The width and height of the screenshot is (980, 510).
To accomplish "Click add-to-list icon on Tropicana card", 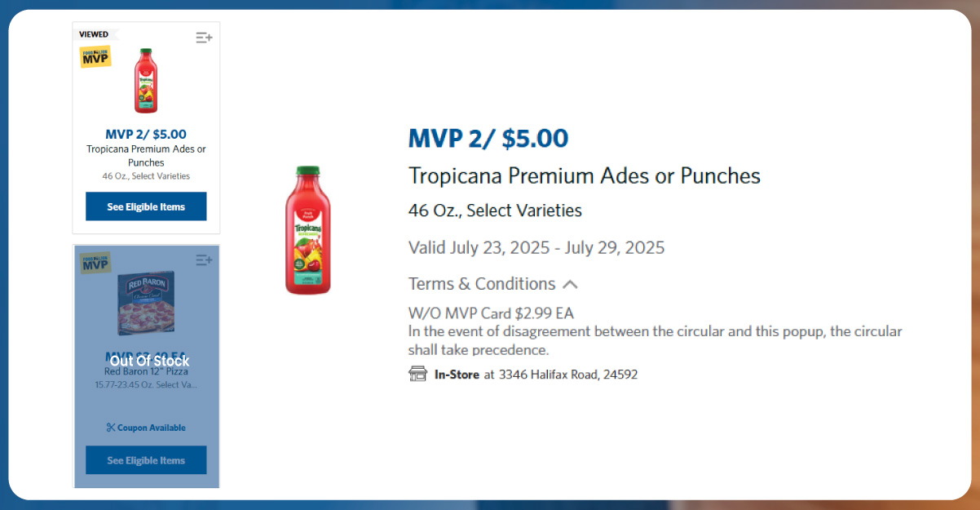I will pyautogui.click(x=204, y=38).
